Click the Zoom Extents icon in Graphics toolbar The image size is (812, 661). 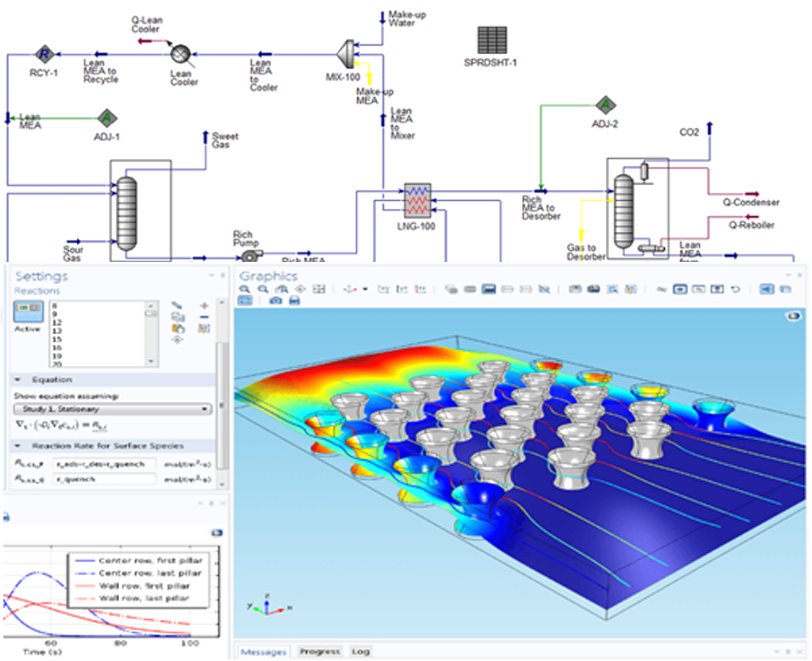319,289
